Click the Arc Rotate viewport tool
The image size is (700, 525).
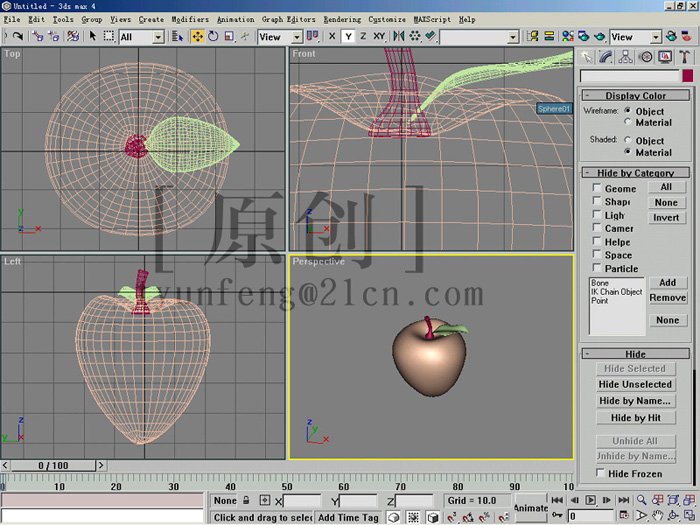point(673,516)
